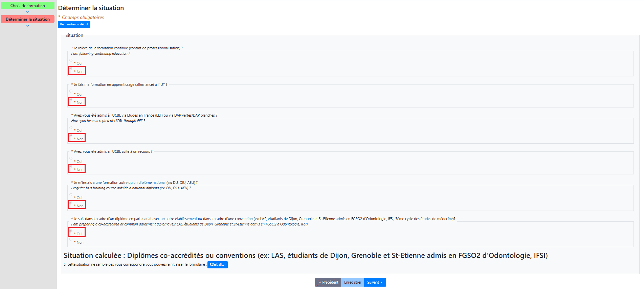Screen dimensions: 644x289
Task: Select 'Oui' for formation continue question
Action: pos(71,61)
